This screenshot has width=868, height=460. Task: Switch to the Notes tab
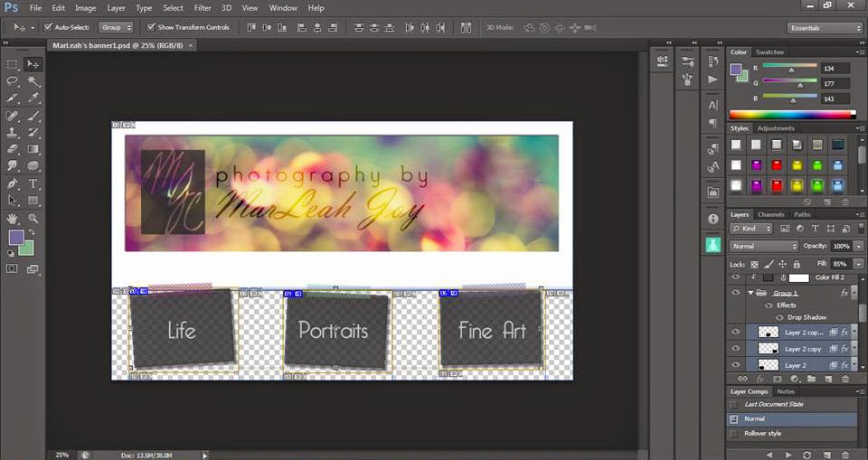pyautogui.click(x=786, y=391)
